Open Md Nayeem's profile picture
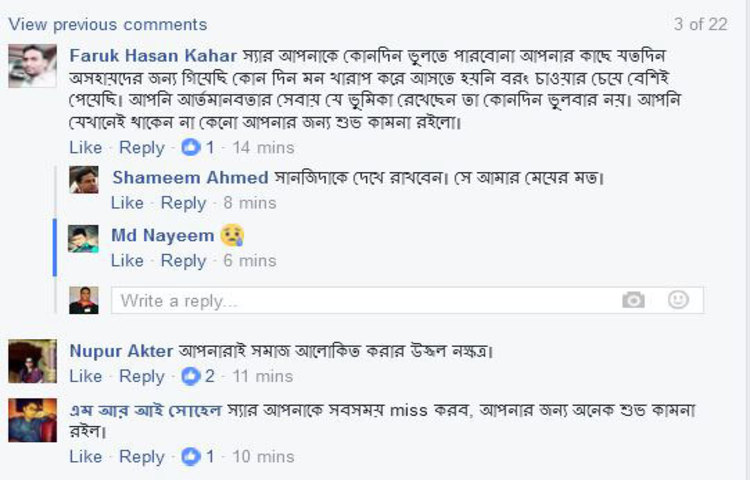Screen dimensions: 750x480 83,238
